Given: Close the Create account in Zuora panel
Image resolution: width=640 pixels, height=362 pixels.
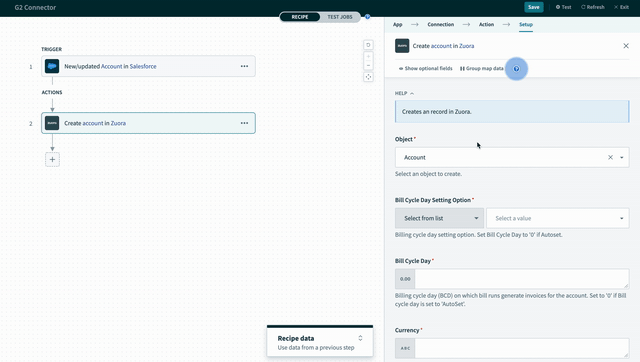Looking at the screenshot, I should (626, 46).
